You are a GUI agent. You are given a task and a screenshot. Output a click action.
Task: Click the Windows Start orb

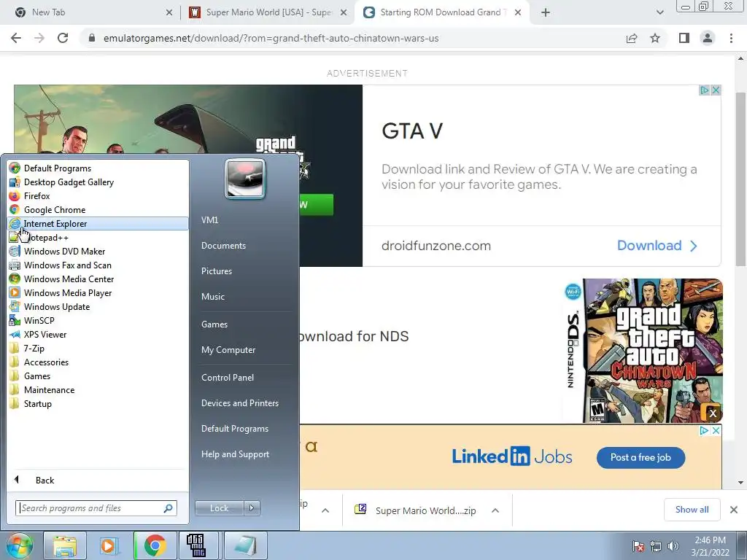[20, 545]
